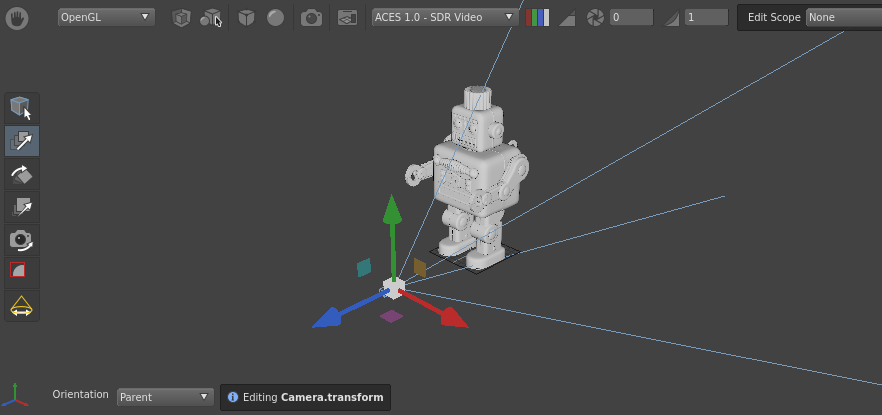The image size is (882, 415).
Task: Click the gamma curve icon
Action: pyautogui.click(x=672, y=18)
